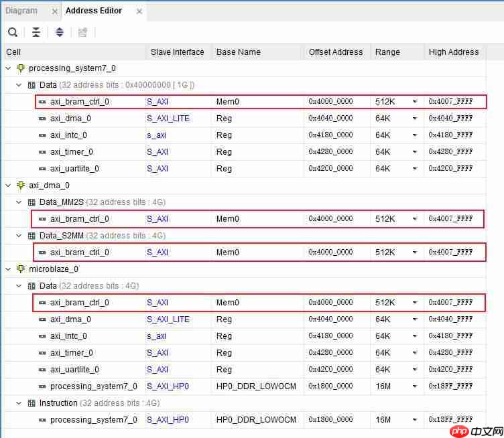504x438 pixels.
Task: Edit offset 0x4280_0000 for axi_timer_0 under processing_system7_0
Action: pyautogui.click(x=331, y=151)
